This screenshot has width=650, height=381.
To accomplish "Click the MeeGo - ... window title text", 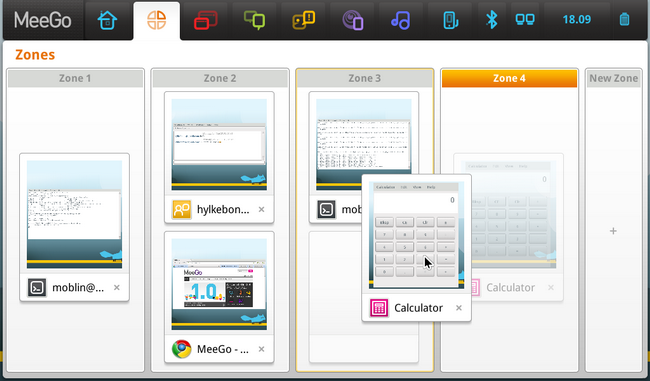I will click(223, 349).
